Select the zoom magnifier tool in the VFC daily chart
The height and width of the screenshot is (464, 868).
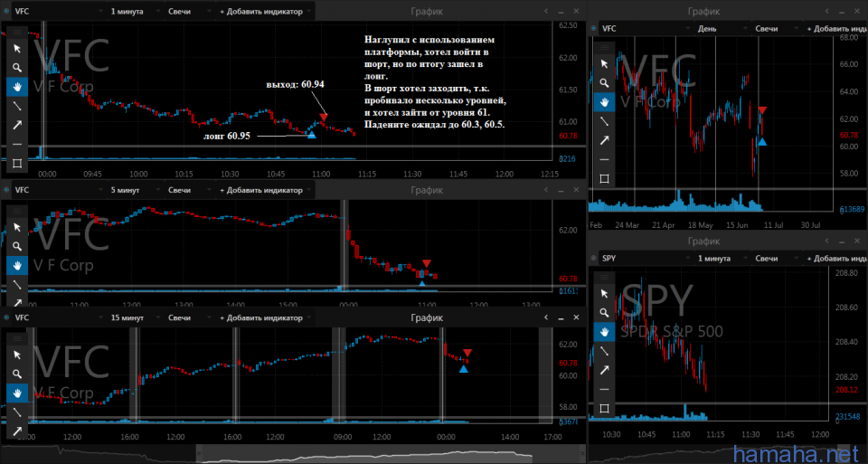pos(604,83)
